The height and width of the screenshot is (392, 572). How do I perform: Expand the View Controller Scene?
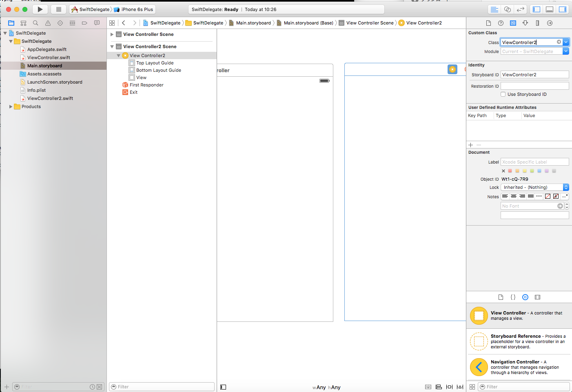tap(112, 35)
